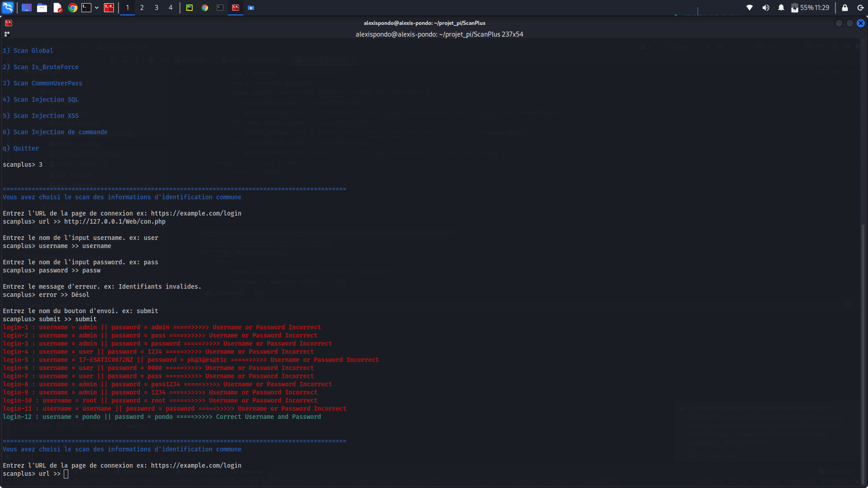Launch the file manager from the taskbar

point(42,8)
